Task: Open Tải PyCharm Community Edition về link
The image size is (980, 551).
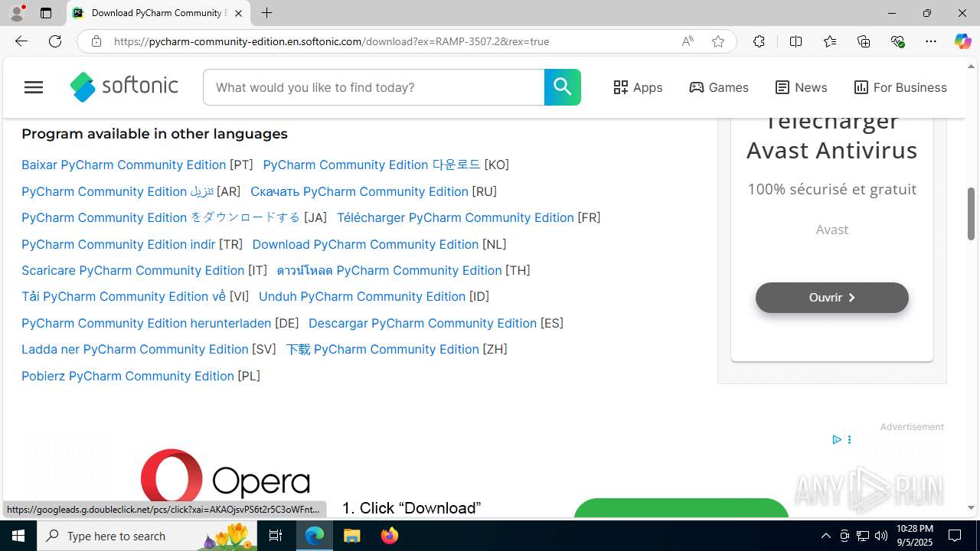Action: pos(124,296)
